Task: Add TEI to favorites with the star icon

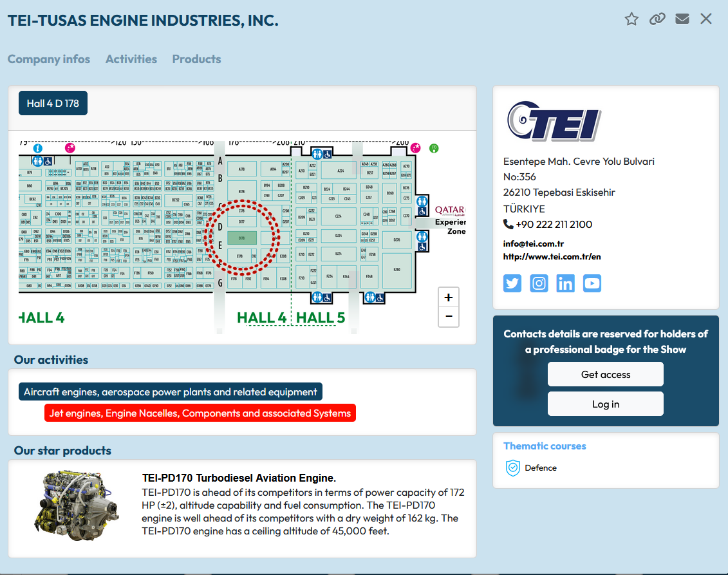Action: 631,19
